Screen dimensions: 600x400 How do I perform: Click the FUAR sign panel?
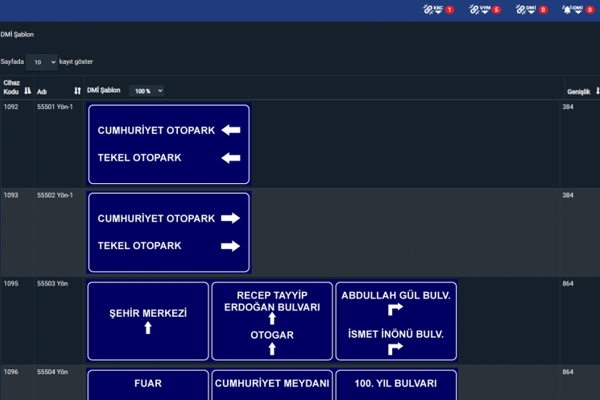(148, 385)
